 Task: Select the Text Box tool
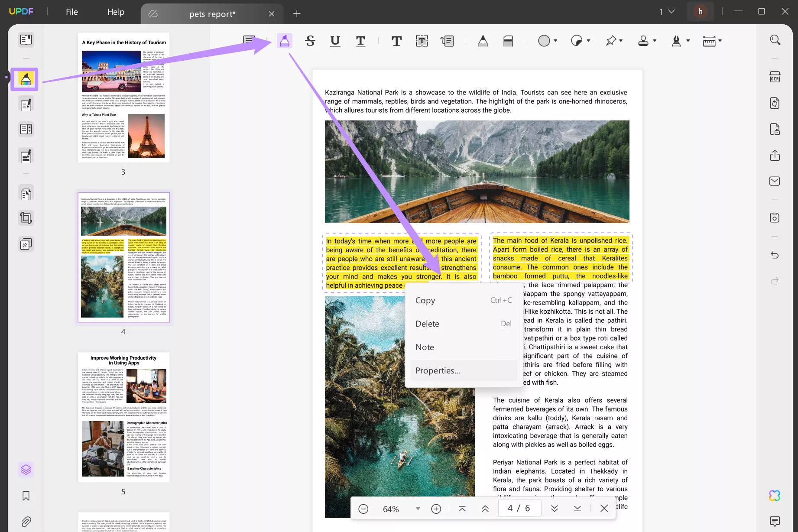point(422,41)
